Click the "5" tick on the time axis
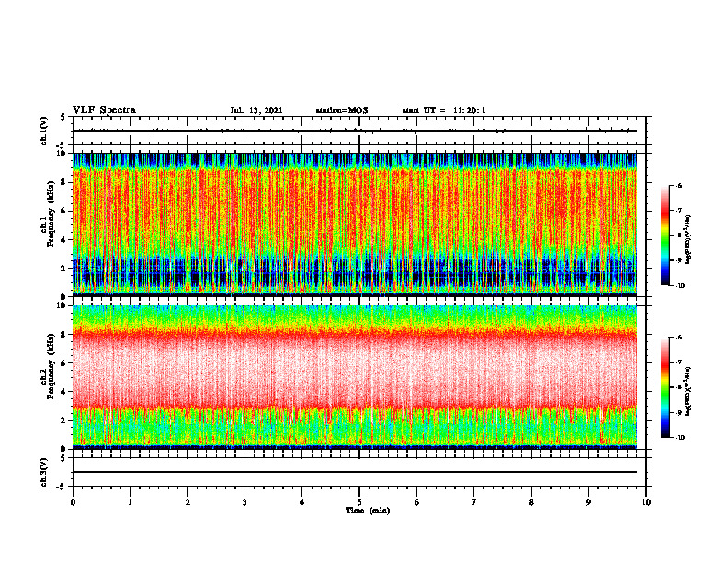The width and height of the screenshot is (728, 563). tap(359, 502)
